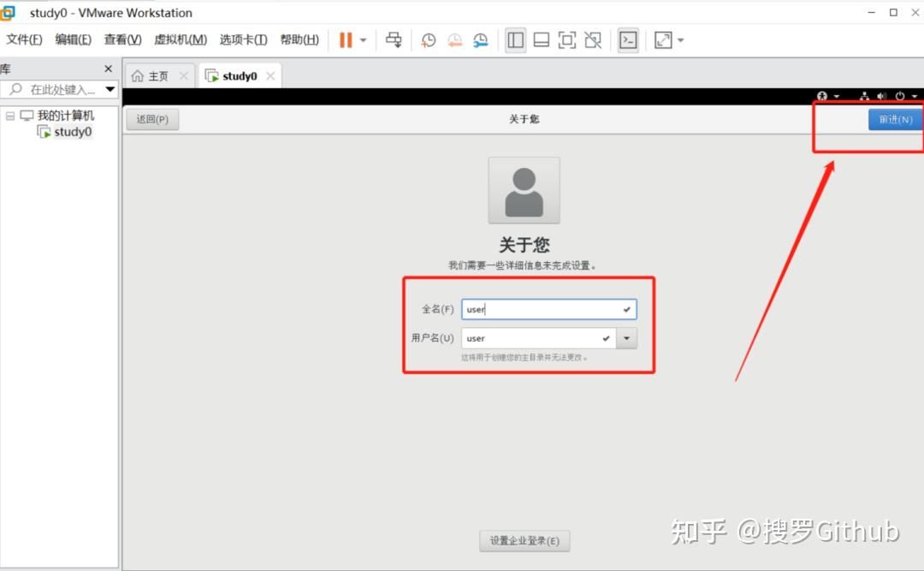The width and height of the screenshot is (924, 571).
Task: Click the stretch guest display icon
Action: [x=663, y=40]
